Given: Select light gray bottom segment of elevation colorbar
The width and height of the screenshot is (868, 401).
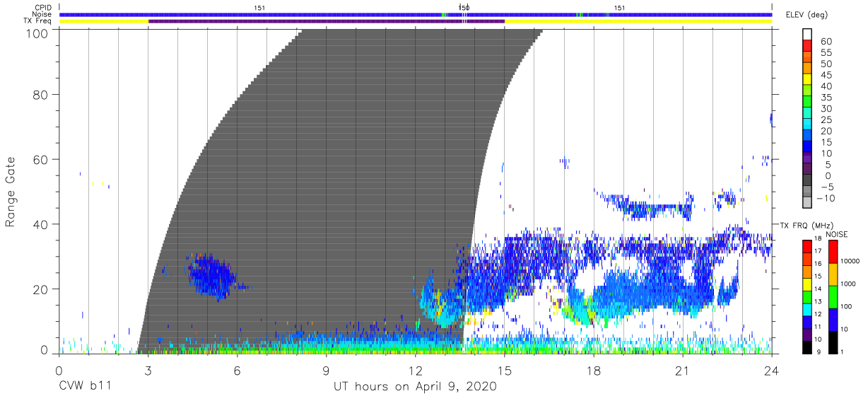Looking at the screenshot, I should 807,202.
